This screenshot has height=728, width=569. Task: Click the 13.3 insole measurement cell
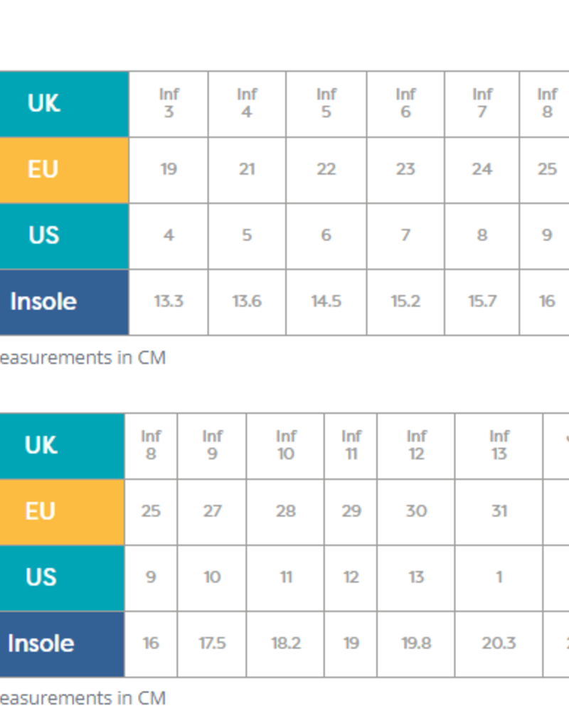[169, 301]
